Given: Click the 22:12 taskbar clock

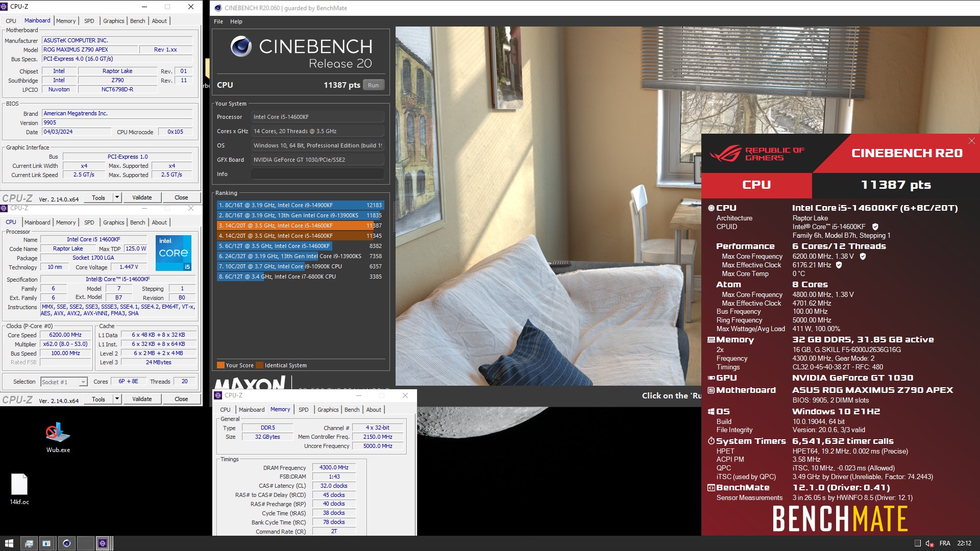Looking at the screenshot, I should coord(964,543).
